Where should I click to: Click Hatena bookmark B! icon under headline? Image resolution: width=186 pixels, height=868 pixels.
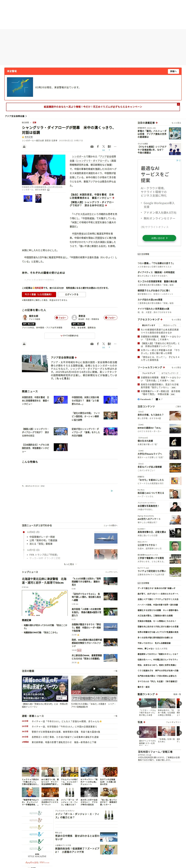pyautogui.click(x=109, y=147)
